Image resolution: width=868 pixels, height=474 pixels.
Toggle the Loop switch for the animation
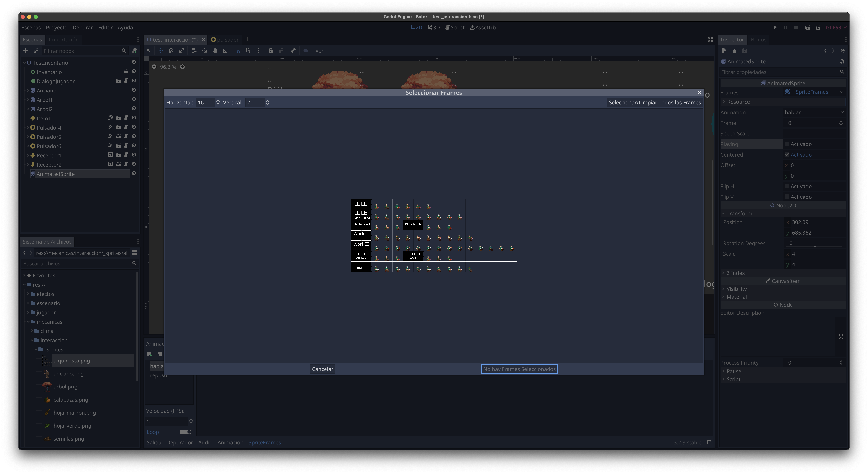click(185, 432)
